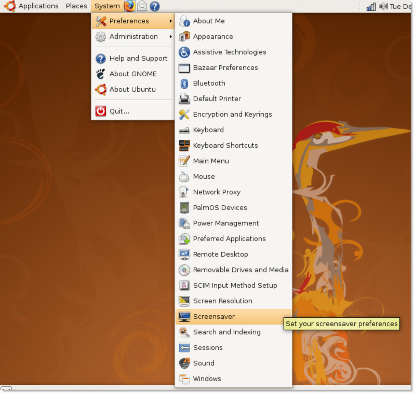The height and width of the screenshot is (394, 415).
Task: Click the red Quit power icon
Action: coord(101,111)
